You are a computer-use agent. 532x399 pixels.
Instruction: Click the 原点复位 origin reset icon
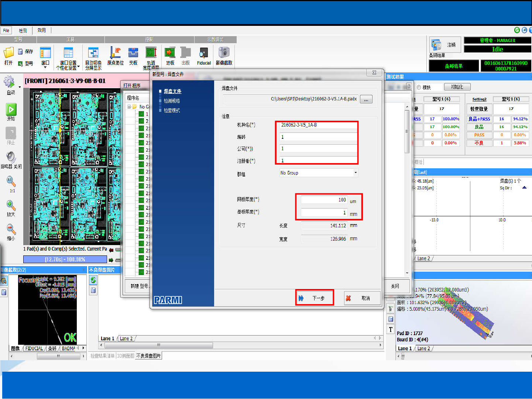(x=115, y=53)
